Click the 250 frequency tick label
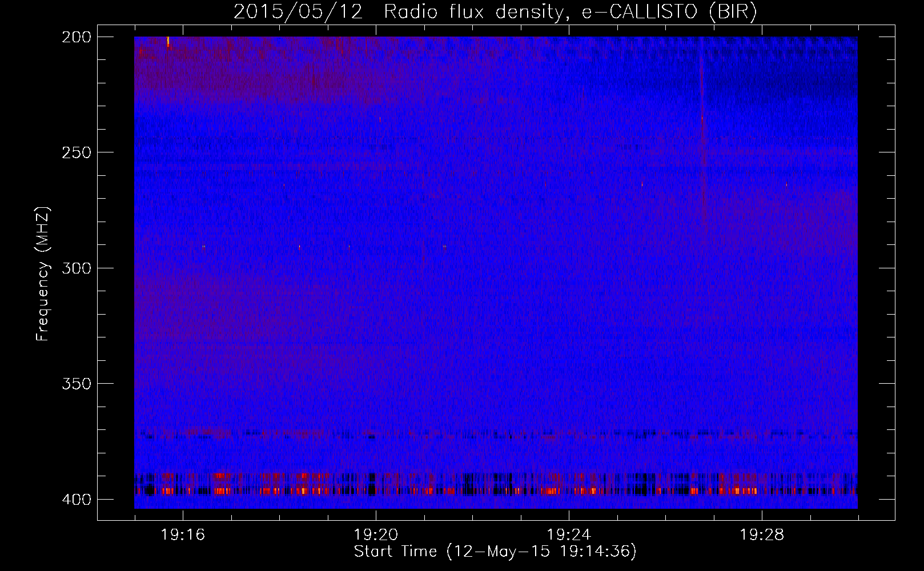Viewport: 924px width, 571px height. tap(77, 152)
